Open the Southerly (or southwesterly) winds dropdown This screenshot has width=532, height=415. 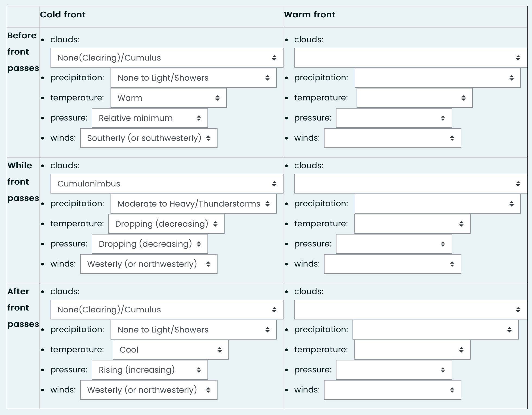click(x=149, y=138)
